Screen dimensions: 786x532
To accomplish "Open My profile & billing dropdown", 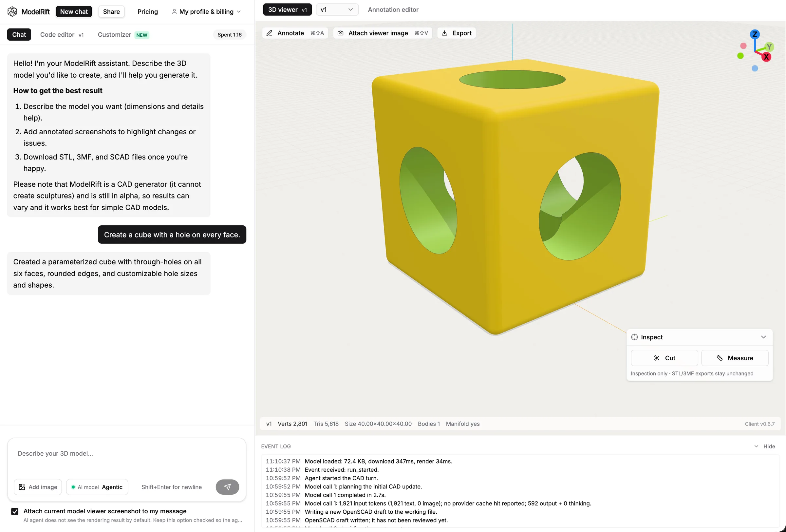I will (x=206, y=11).
